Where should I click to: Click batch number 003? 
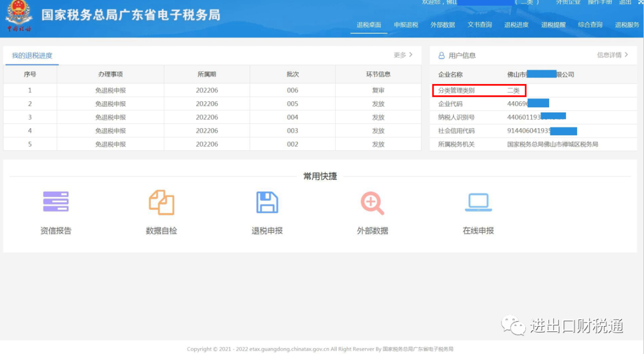point(292,131)
